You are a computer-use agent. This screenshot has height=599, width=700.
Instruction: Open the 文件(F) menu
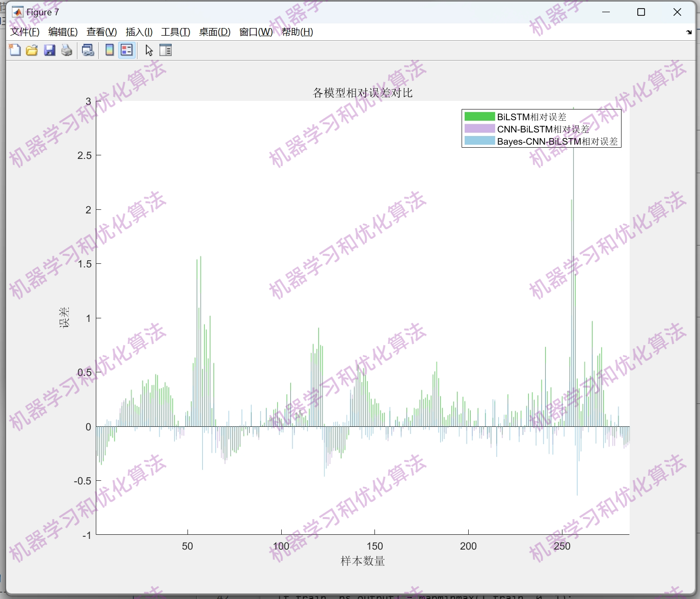click(24, 32)
